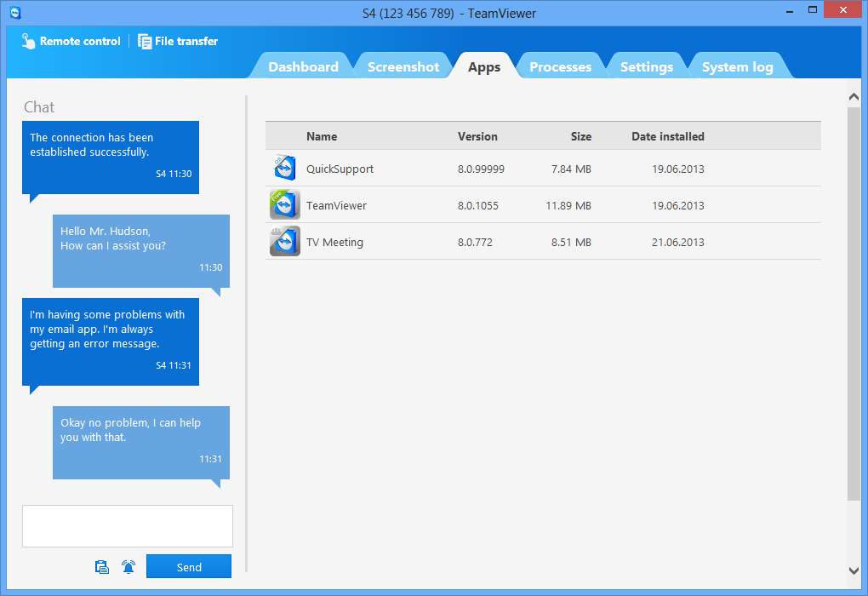Start Remote control session
Viewport: 868px width, 596px height.
pyautogui.click(x=71, y=41)
